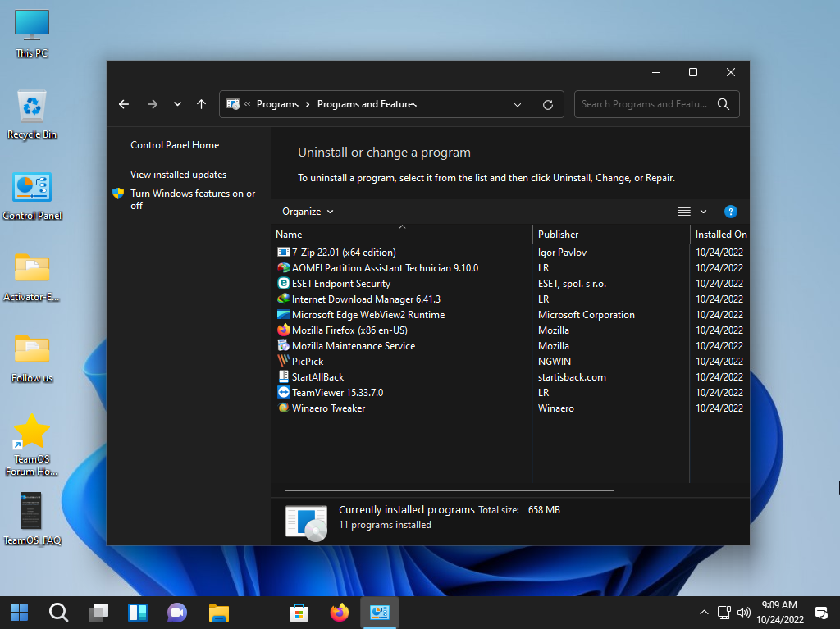
Task: Open Control Panel Home link
Action: (175, 145)
